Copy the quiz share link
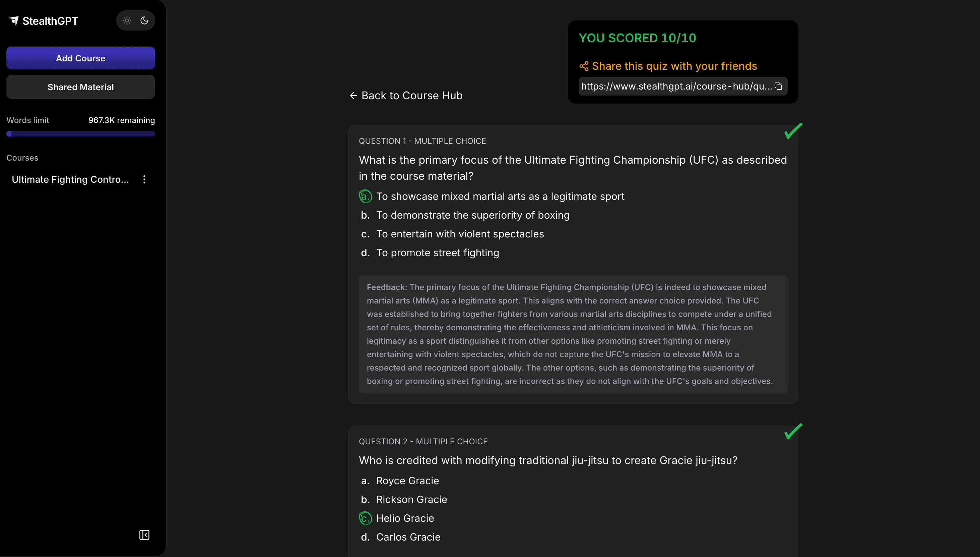 point(778,87)
